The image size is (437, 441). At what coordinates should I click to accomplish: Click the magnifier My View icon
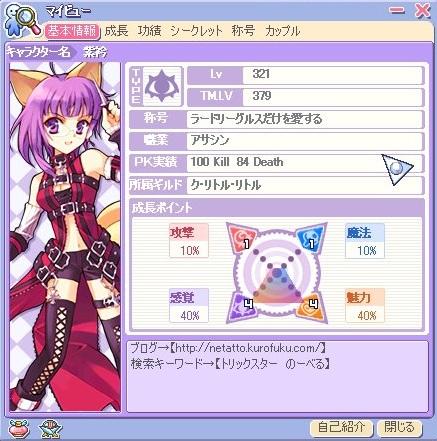click(x=22, y=20)
